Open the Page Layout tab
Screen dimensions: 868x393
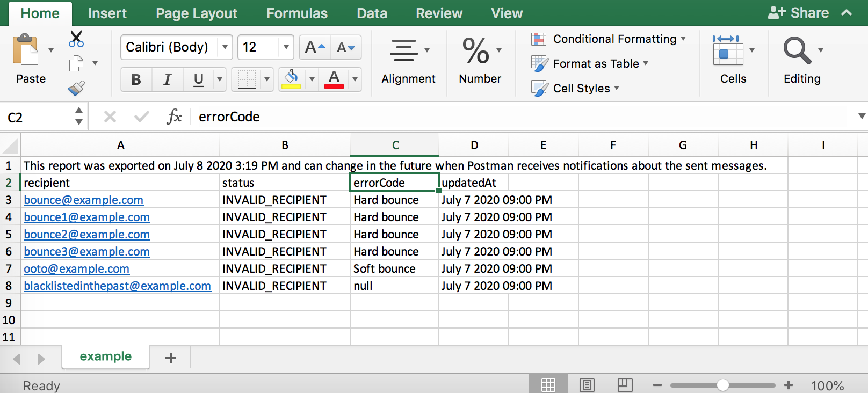tap(197, 13)
